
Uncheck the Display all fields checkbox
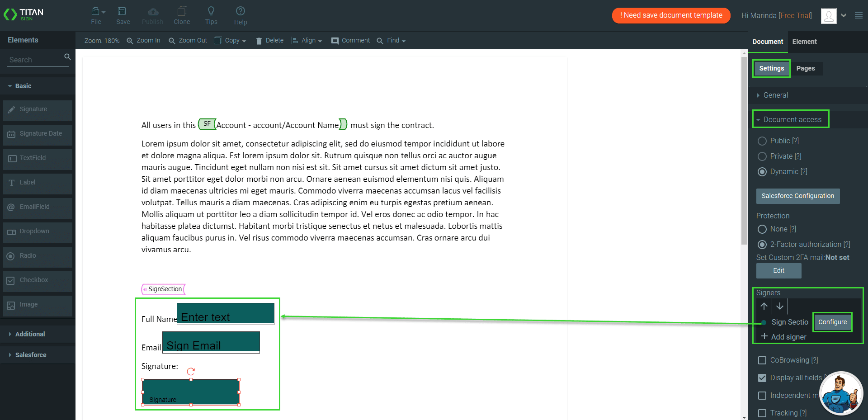762,378
